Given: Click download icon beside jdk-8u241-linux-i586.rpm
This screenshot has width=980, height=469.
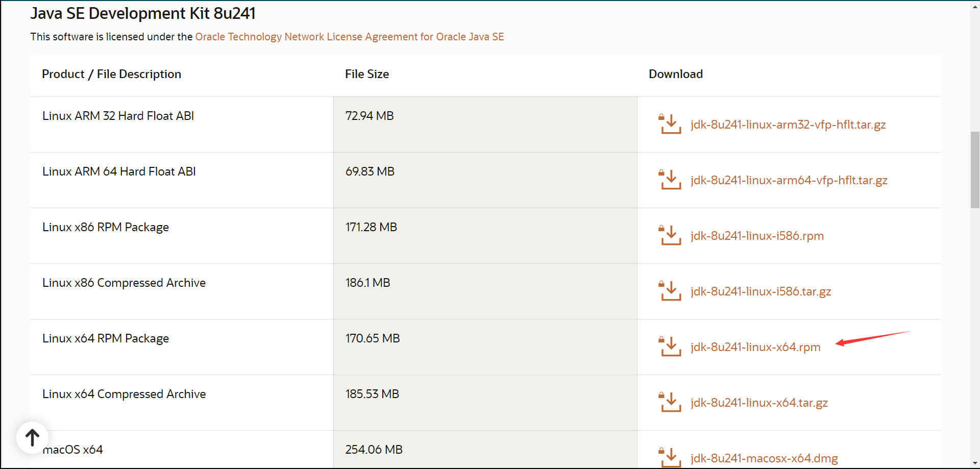Looking at the screenshot, I should tap(670, 236).
